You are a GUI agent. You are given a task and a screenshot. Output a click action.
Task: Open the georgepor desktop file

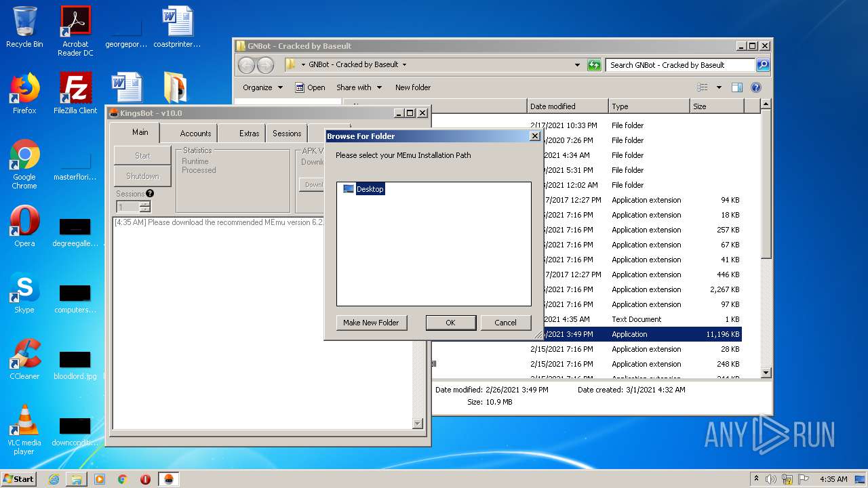click(x=126, y=31)
